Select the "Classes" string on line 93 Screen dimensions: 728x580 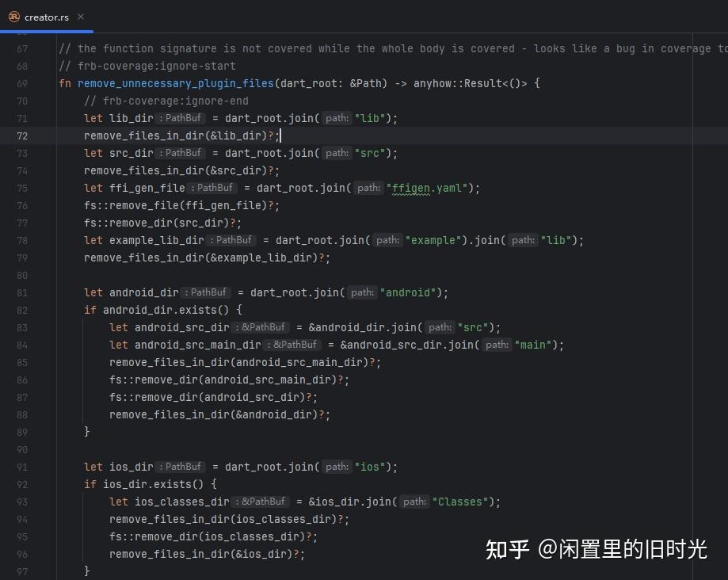coord(460,502)
